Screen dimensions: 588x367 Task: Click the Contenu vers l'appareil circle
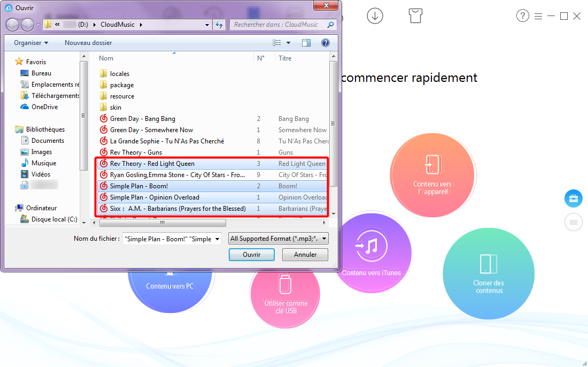pos(433,175)
